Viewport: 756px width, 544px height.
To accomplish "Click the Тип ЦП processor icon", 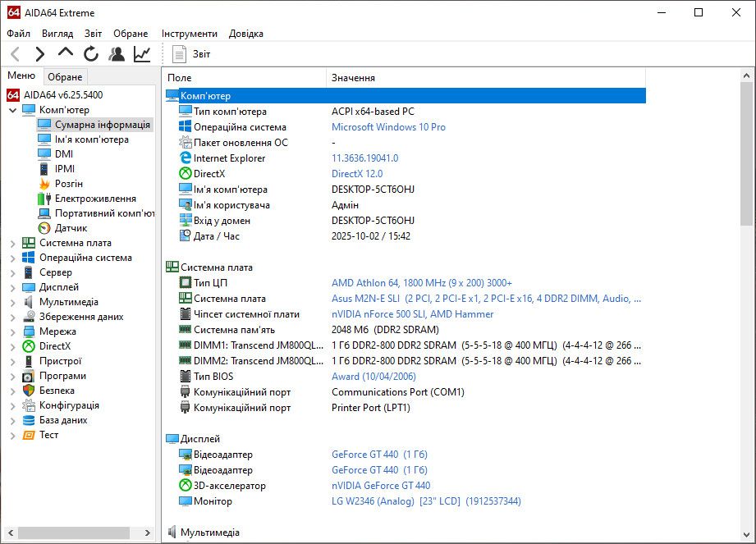I will (x=186, y=282).
